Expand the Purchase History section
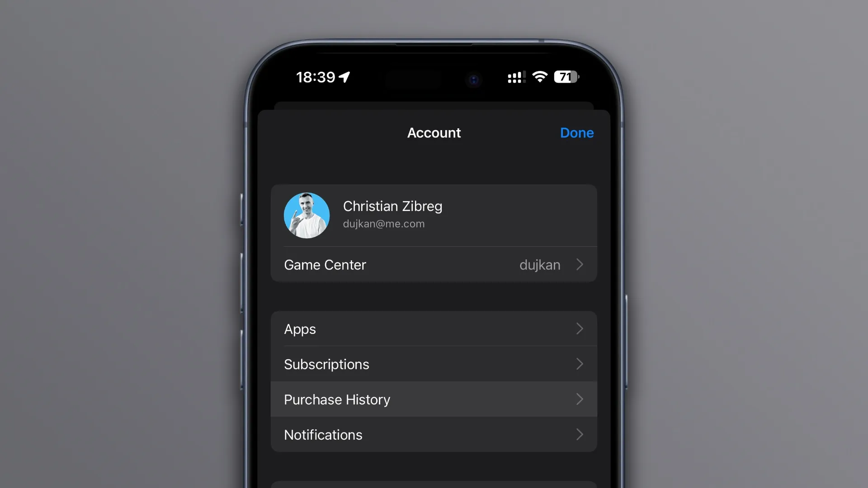Image resolution: width=868 pixels, height=488 pixels. click(434, 399)
